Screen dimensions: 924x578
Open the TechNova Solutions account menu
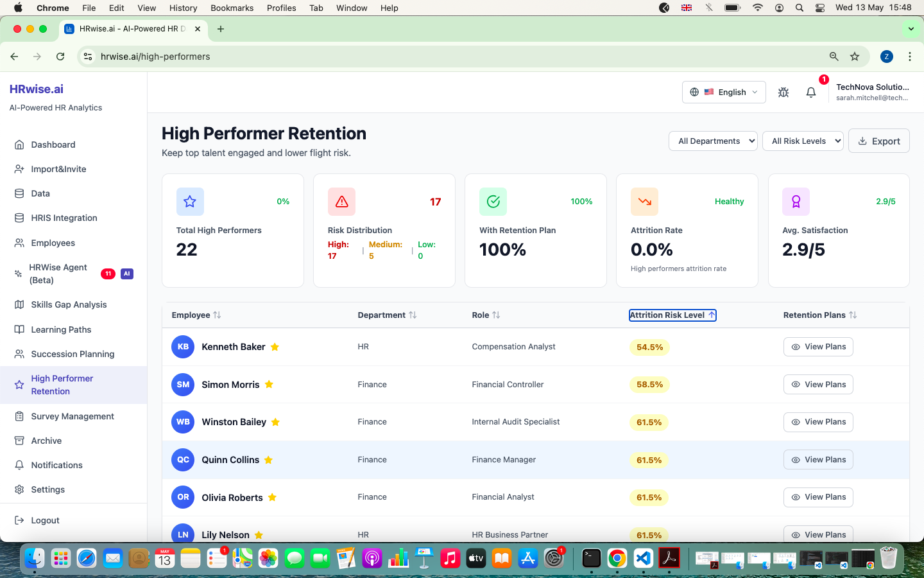pos(872,92)
